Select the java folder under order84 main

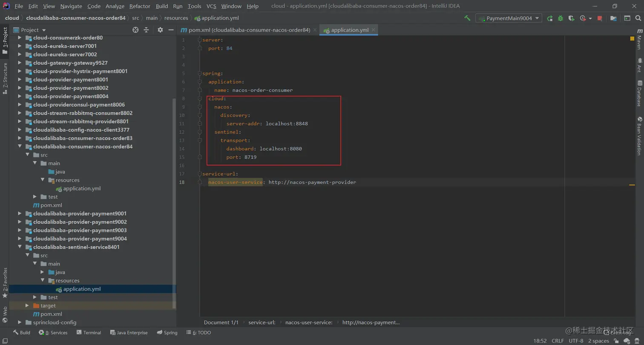tap(60, 172)
